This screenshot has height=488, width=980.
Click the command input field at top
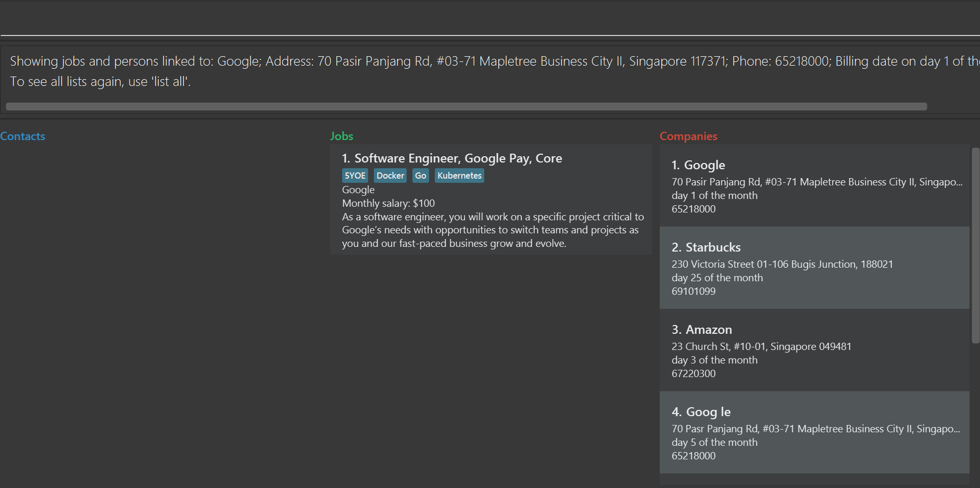(x=490, y=19)
